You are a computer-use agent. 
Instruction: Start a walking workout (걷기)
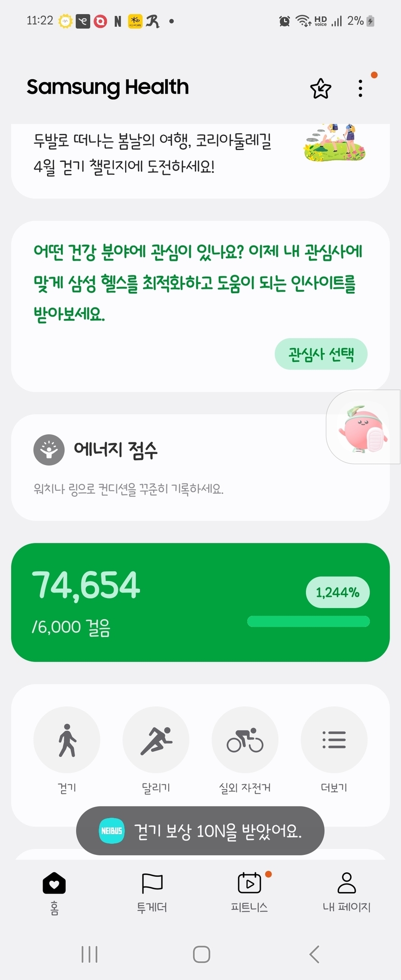(x=67, y=740)
